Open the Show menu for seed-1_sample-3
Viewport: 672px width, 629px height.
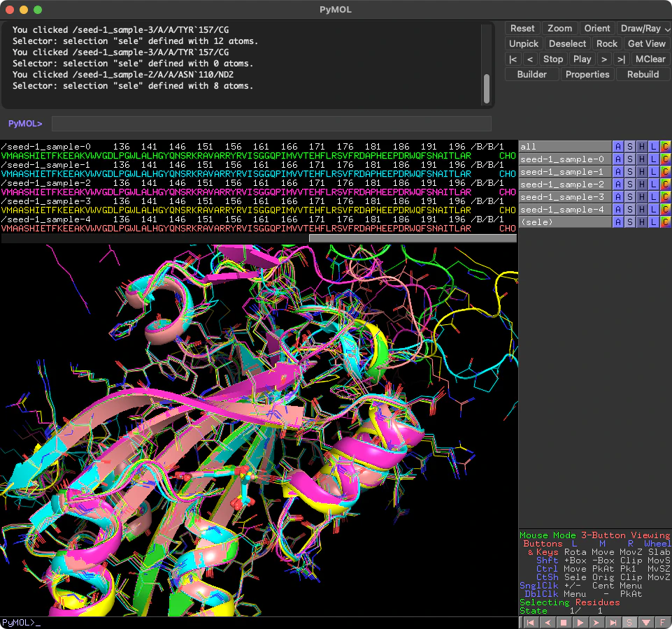(x=629, y=197)
